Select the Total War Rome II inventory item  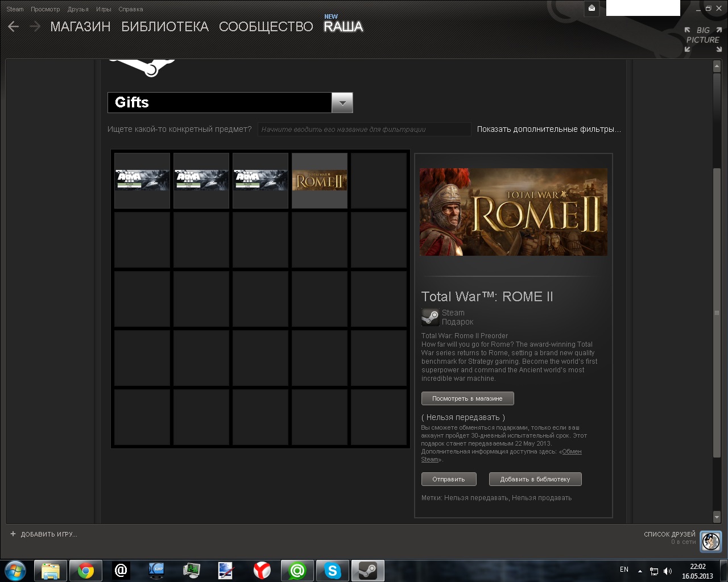point(320,181)
